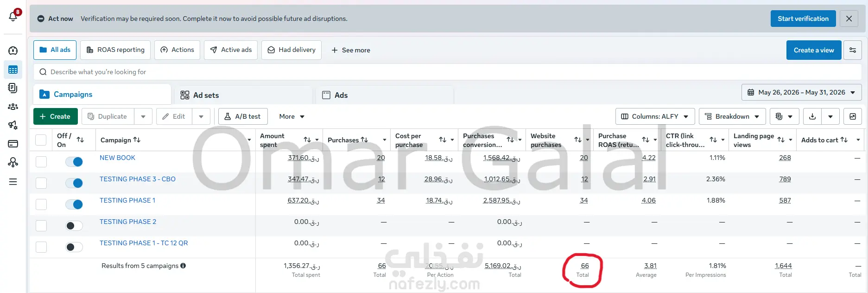Screen dimensions: 868x293
Task: Open the date range May 26 – May 31 dropdown
Action: coord(802,93)
